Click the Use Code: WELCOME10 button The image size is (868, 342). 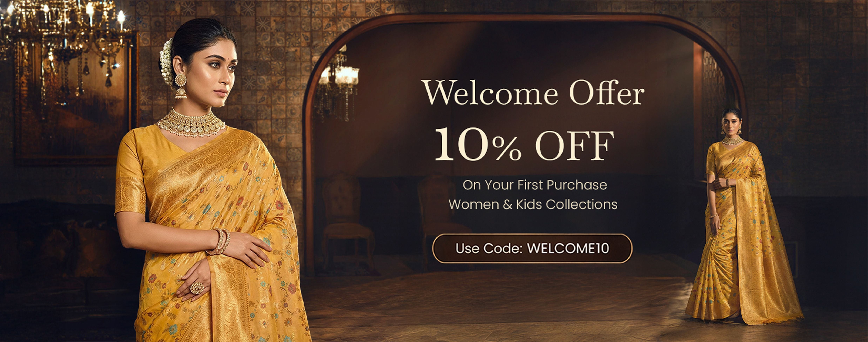pyautogui.click(x=532, y=248)
